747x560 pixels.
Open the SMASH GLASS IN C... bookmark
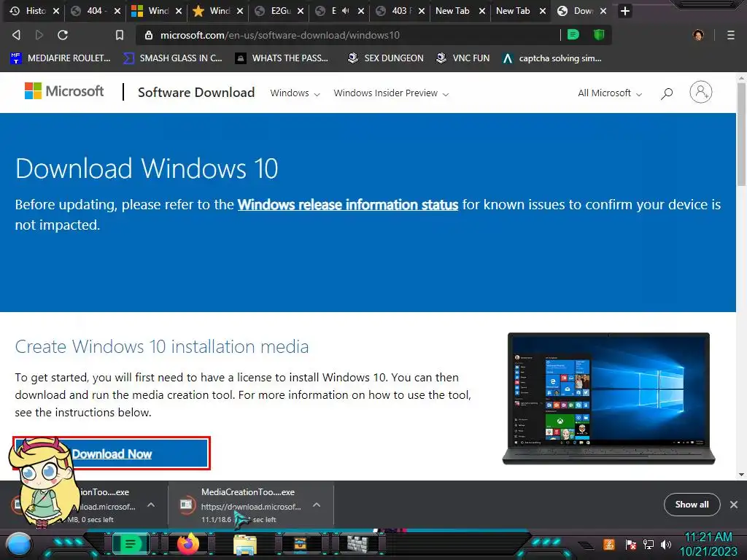[x=172, y=58]
